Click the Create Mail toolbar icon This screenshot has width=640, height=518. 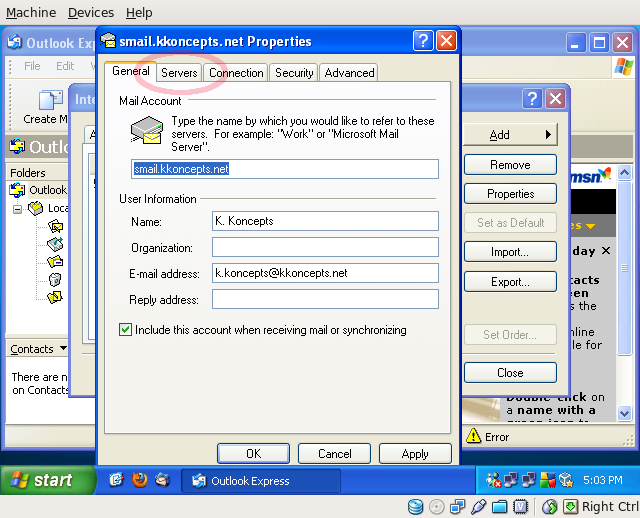[x=51, y=100]
